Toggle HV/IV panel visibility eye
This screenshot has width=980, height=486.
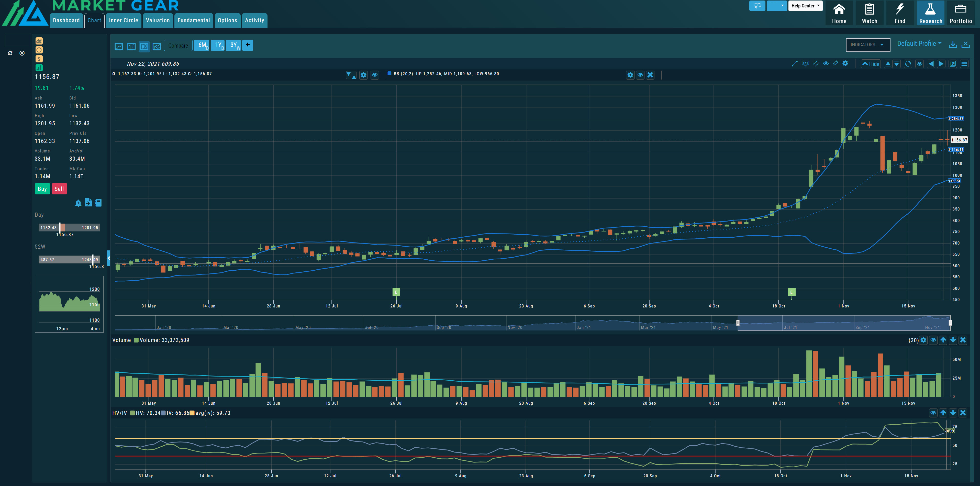coord(933,413)
